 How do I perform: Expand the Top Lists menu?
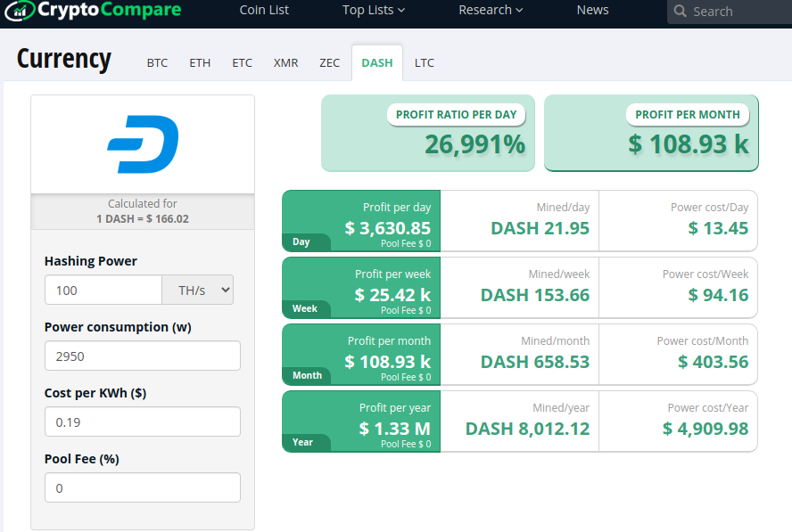pos(374,10)
